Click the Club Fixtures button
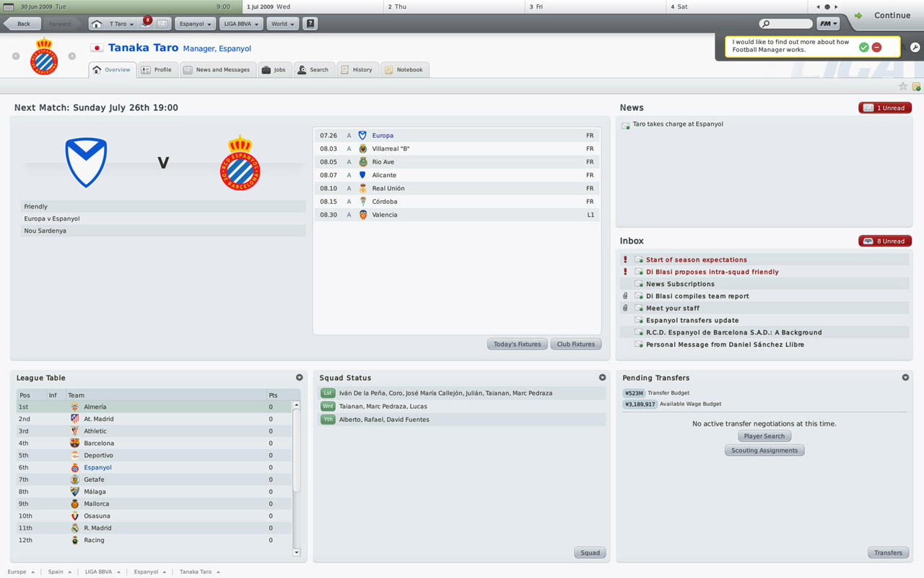Viewport: 924px width, 578px height. click(x=575, y=344)
